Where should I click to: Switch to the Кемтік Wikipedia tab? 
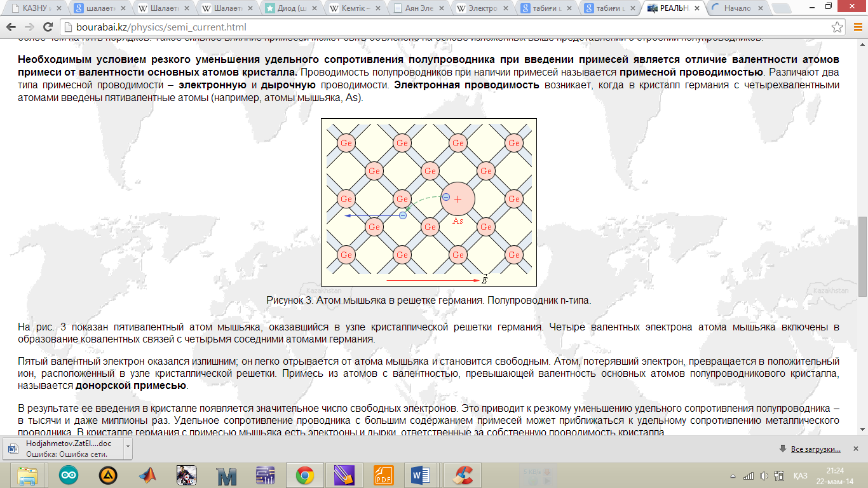(355, 9)
